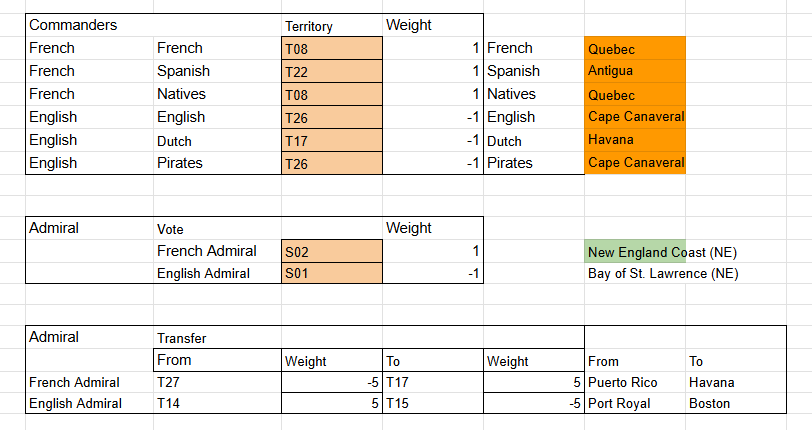
Task: Select the orange Havana cell
Action: click(635, 140)
